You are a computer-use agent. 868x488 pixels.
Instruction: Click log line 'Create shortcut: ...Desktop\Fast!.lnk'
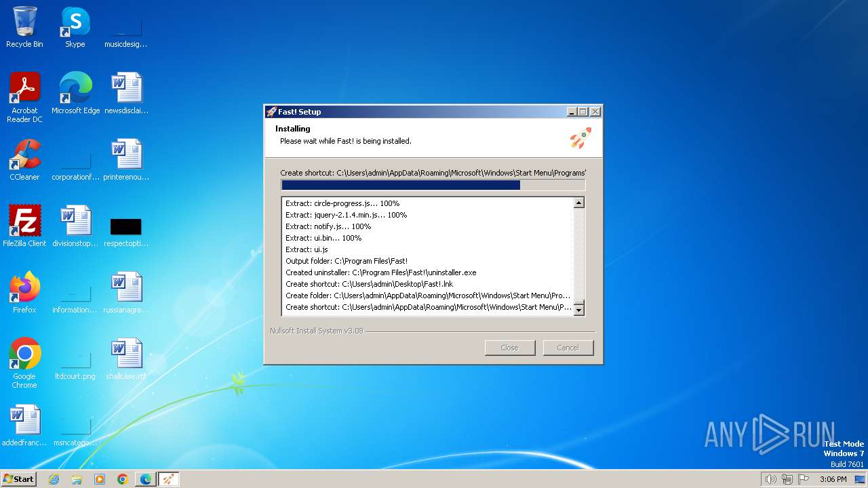pyautogui.click(x=370, y=284)
